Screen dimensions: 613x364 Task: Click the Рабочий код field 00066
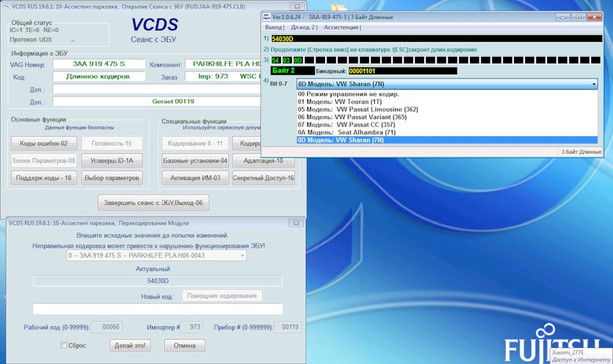[107, 327]
